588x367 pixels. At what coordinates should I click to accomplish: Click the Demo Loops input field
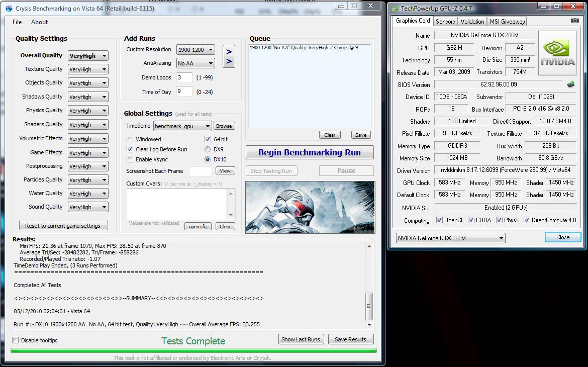coord(184,77)
